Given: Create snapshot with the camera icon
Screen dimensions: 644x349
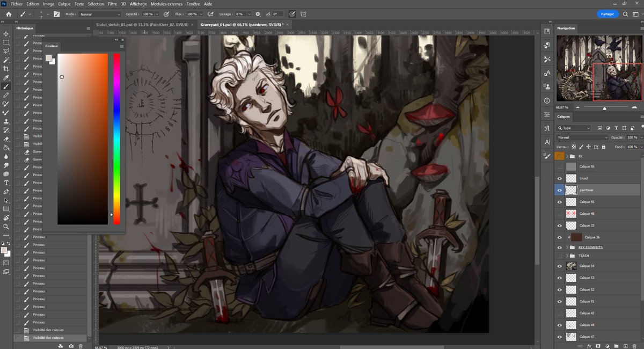Looking at the screenshot, I should [71, 346].
